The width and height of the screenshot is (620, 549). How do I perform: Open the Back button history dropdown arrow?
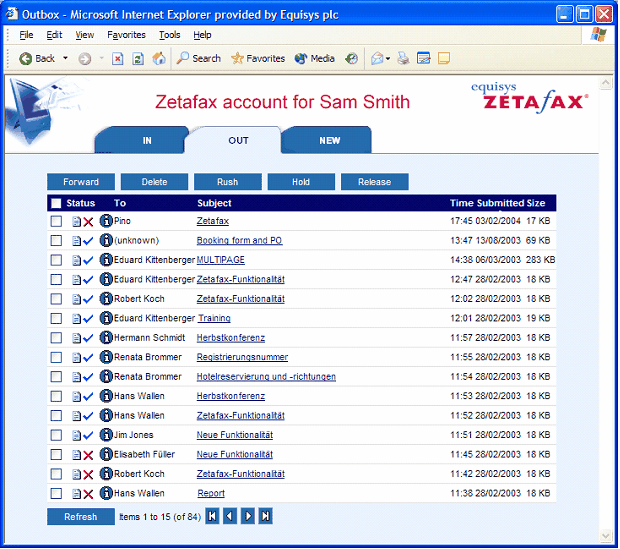tap(66, 59)
